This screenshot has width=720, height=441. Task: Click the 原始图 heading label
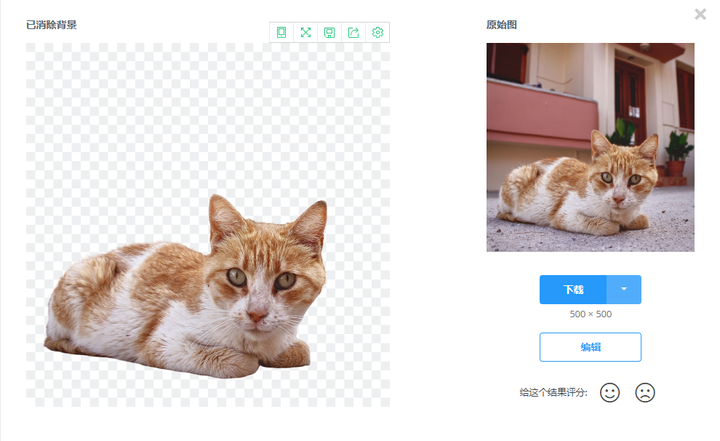[x=502, y=25]
